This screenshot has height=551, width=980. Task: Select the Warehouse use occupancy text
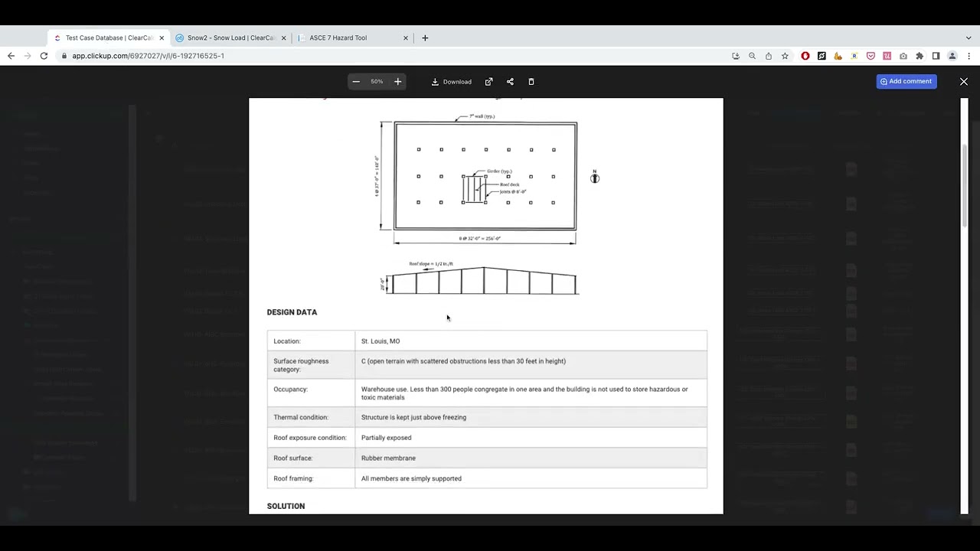[524, 393]
